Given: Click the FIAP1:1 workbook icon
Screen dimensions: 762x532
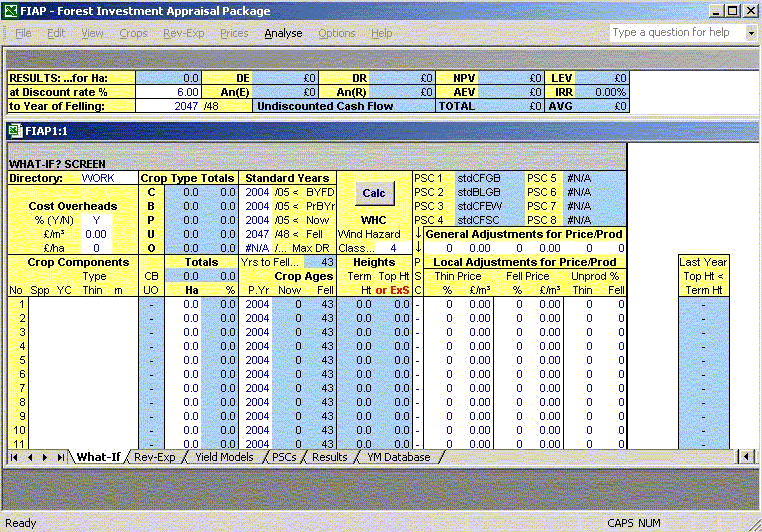Looking at the screenshot, I should (15, 131).
